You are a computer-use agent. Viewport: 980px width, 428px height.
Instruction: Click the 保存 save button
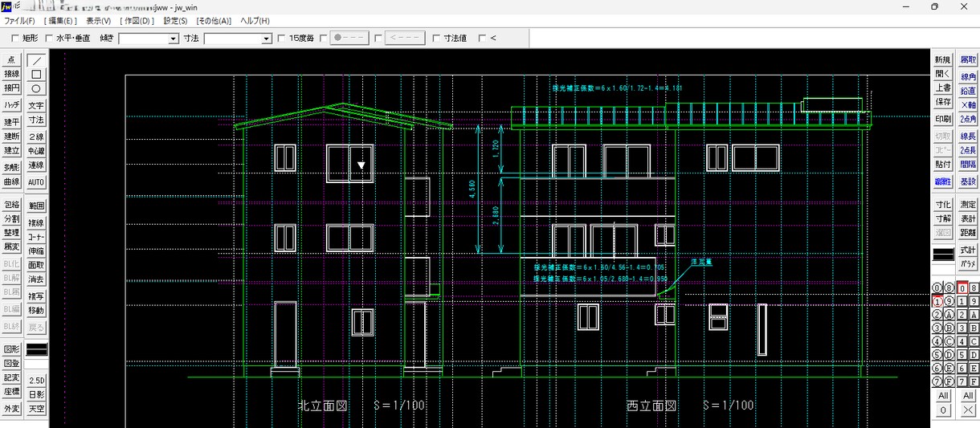[x=942, y=102]
